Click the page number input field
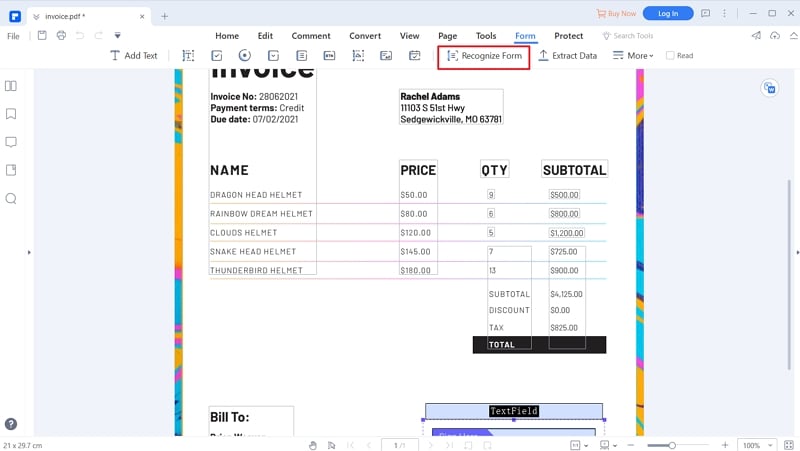Screen dimensions: 800x451 [x=399, y=445]
